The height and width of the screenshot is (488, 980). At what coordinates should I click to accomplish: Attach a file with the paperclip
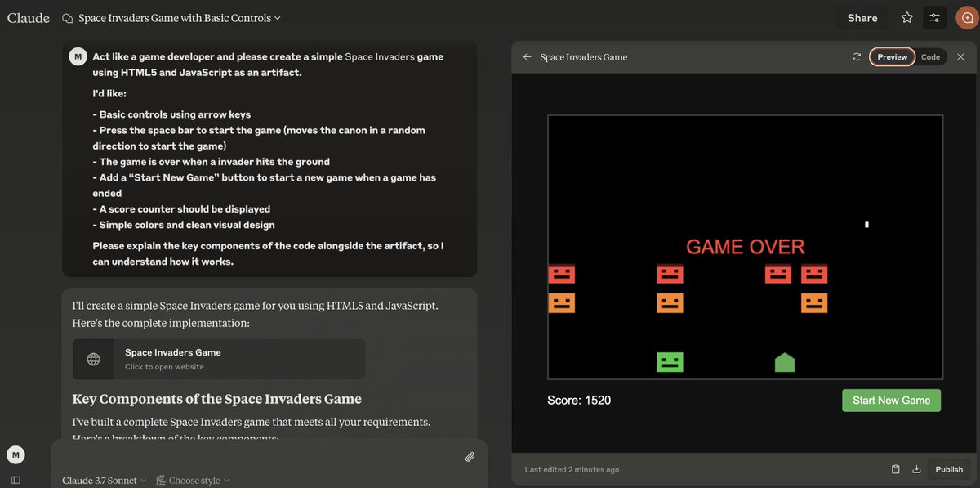click(x=470, y=457)
